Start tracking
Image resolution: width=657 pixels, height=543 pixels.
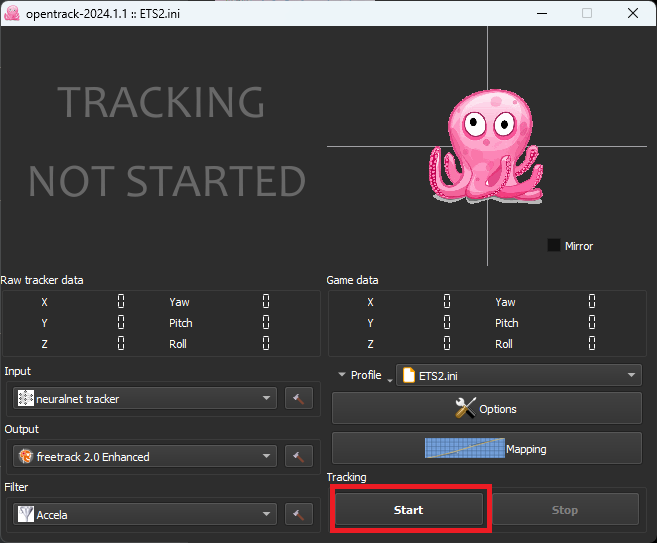[409, 509]
